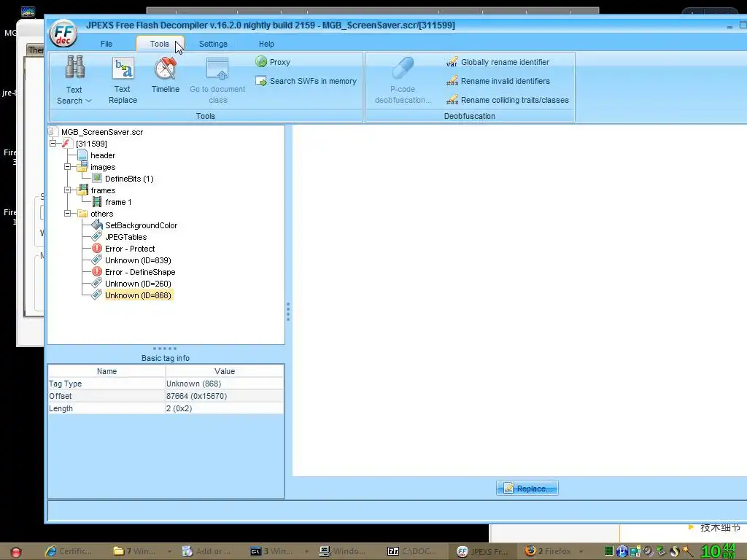Click Rename invalid identifiers
The height and width of the screenshot is (560, 747).
498,81
